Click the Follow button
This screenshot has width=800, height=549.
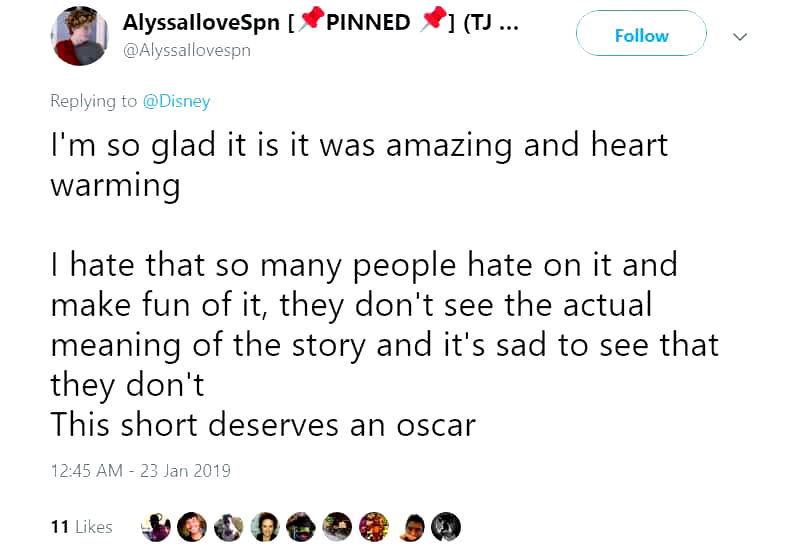641,36
